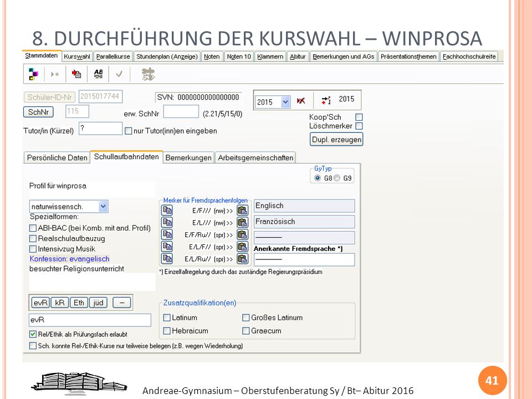Click the dash button beside jüd
Viewport: 532px width, 399px height.
122,303
